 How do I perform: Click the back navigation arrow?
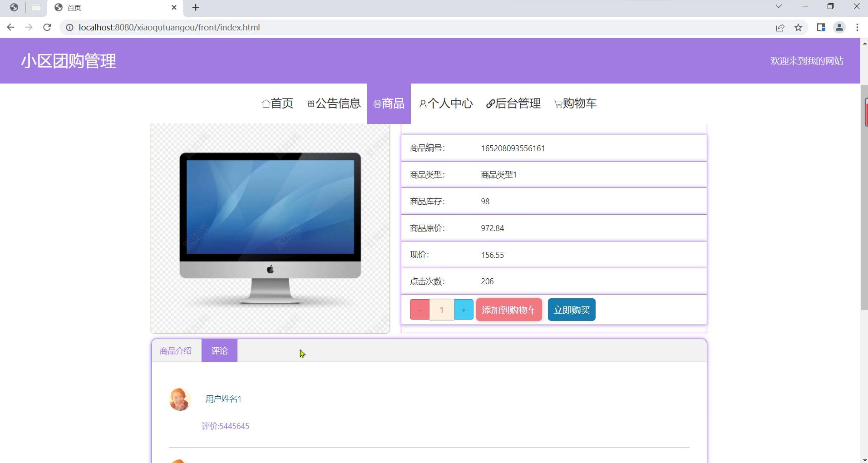click(x=11, y=27)
